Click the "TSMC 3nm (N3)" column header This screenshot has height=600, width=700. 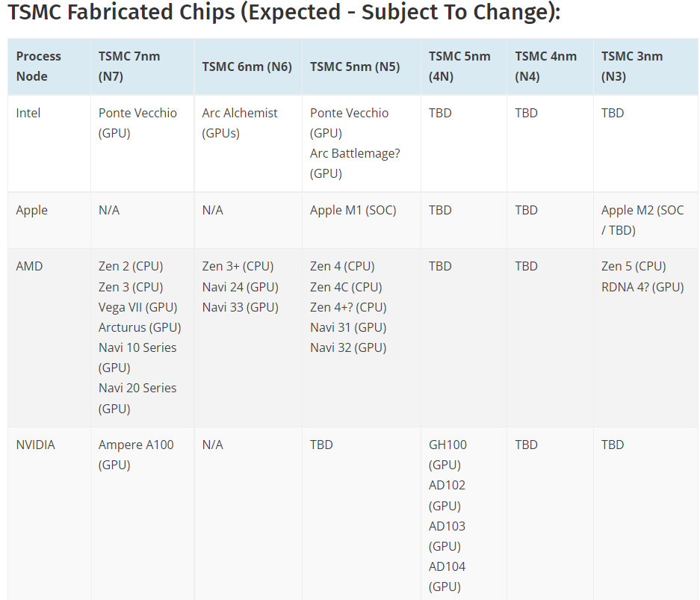632,66
